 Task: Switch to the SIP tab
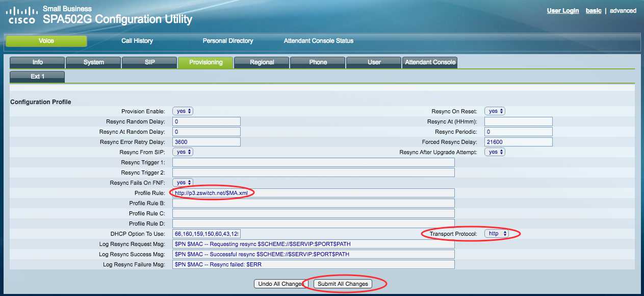149,62
